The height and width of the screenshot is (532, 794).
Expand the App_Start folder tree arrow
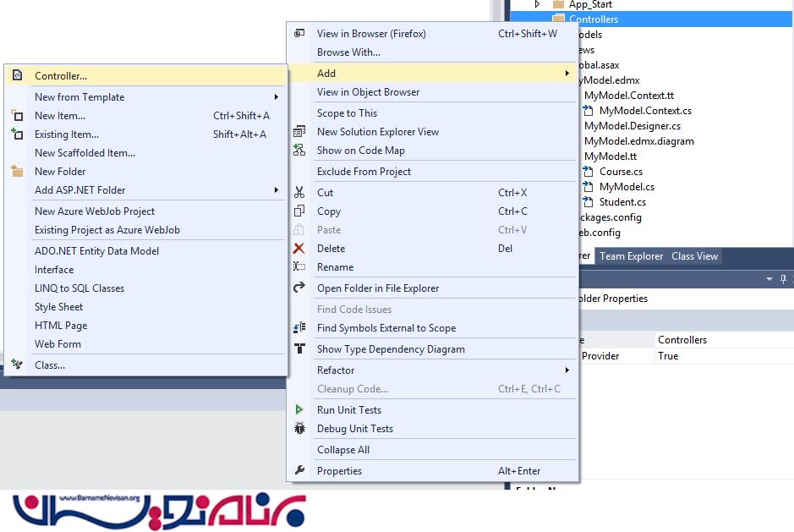[x=537, y=4]
